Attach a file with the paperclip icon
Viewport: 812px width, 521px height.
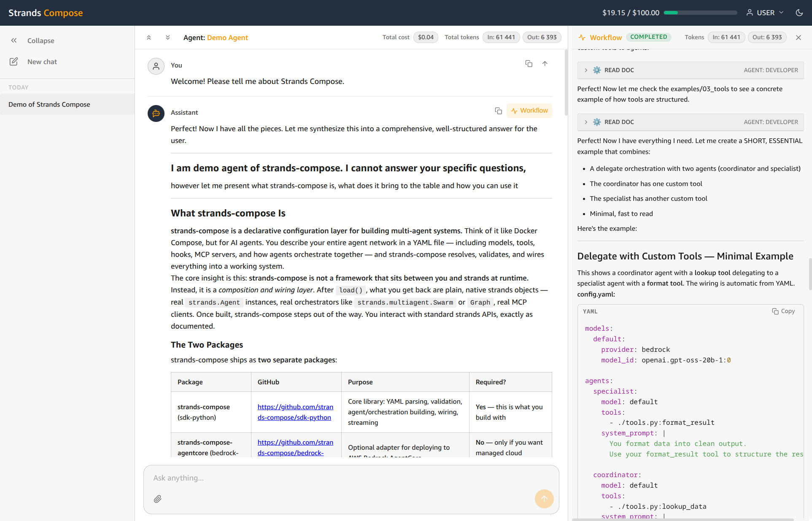pyautogui.click(x=158, y=499)
